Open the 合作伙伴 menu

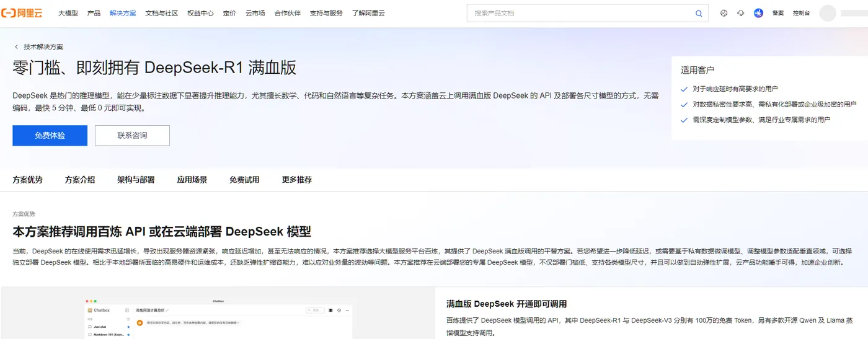click(287, 13)
